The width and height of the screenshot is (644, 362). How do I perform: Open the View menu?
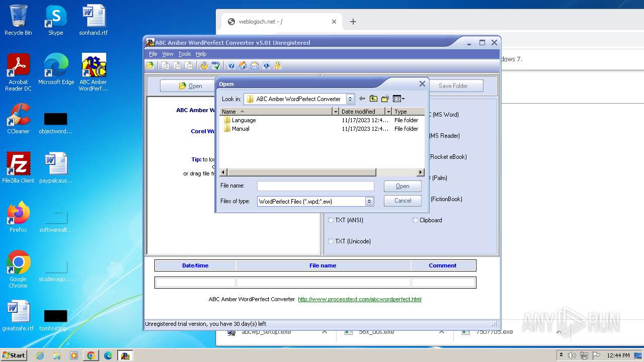pos(168,54)
